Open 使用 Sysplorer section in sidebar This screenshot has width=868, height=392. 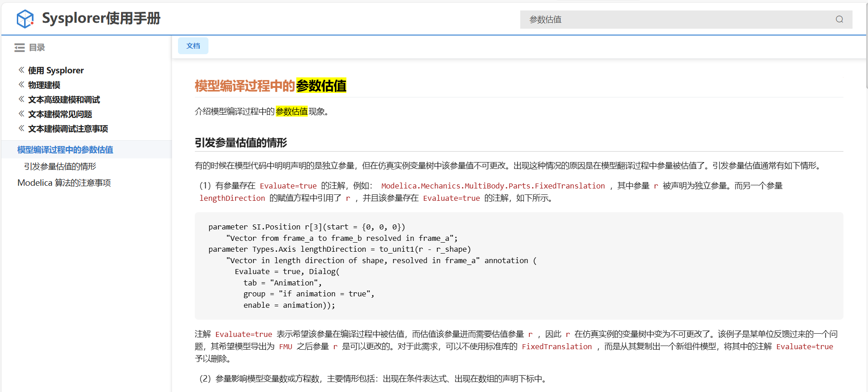point(56,71)
